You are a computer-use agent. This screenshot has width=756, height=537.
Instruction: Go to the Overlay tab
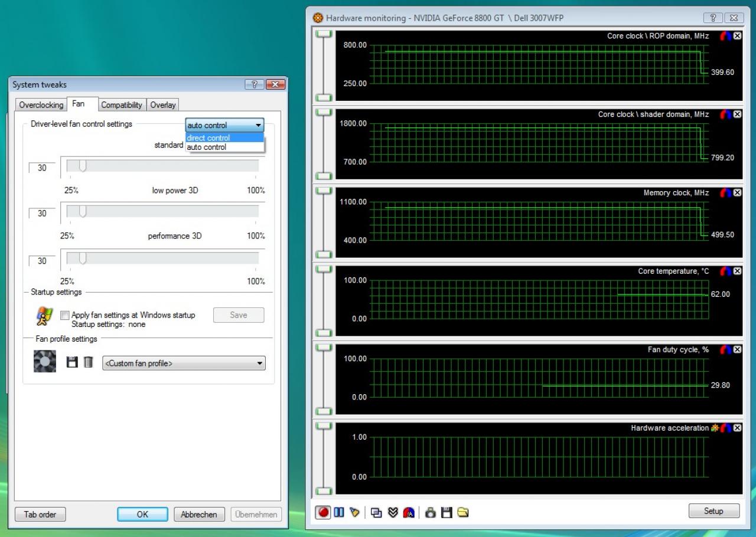(x=162, y=105)
